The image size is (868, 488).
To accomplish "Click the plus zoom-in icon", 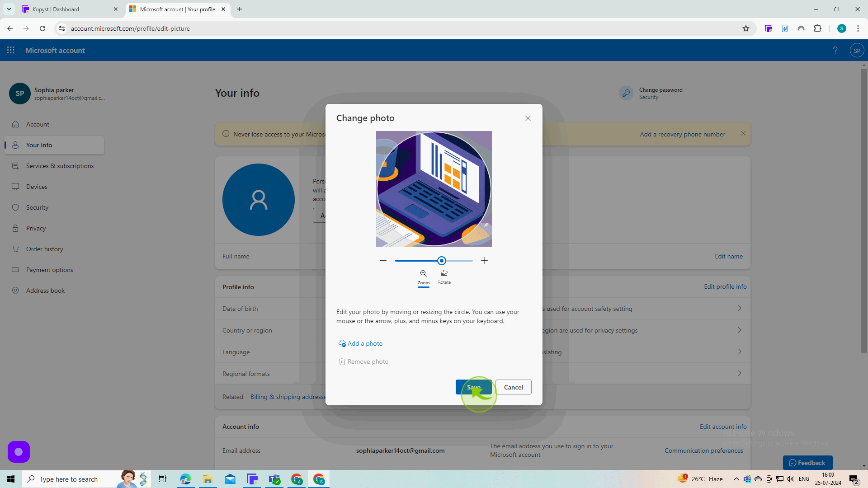I will coord(484,261).
